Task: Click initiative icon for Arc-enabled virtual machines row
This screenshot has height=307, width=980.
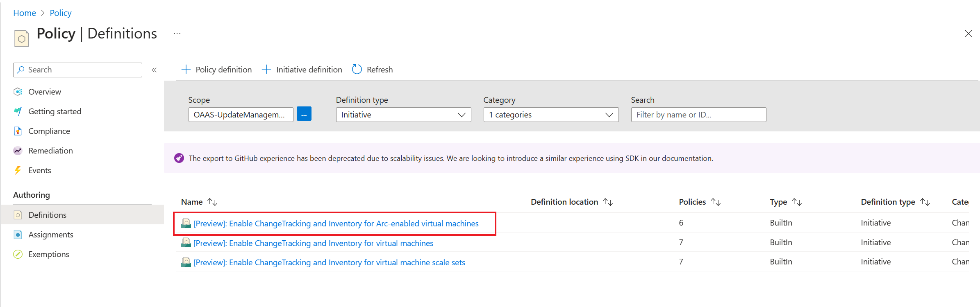Action: 186,223
